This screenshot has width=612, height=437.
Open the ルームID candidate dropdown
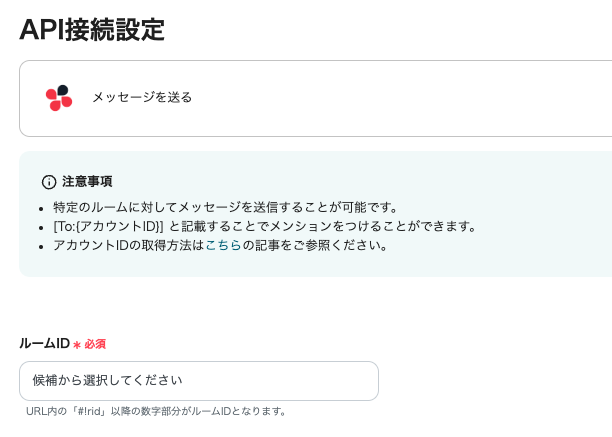coord(198,381)
